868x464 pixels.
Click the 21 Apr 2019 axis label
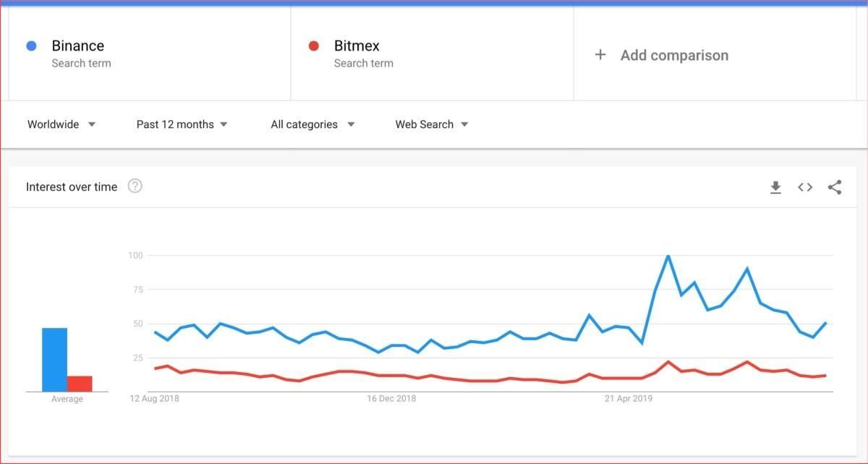(629, 399)
